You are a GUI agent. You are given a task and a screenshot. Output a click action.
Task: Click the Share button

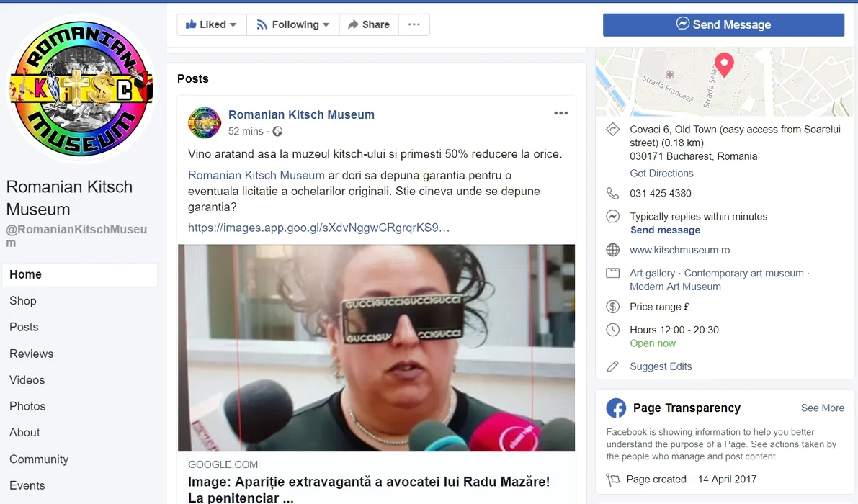(x=369, y=24)
